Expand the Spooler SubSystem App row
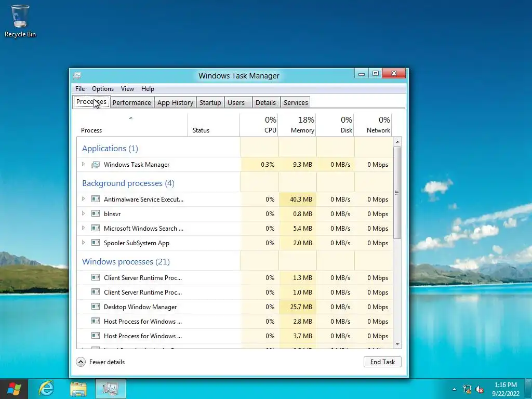 point(84,243)
